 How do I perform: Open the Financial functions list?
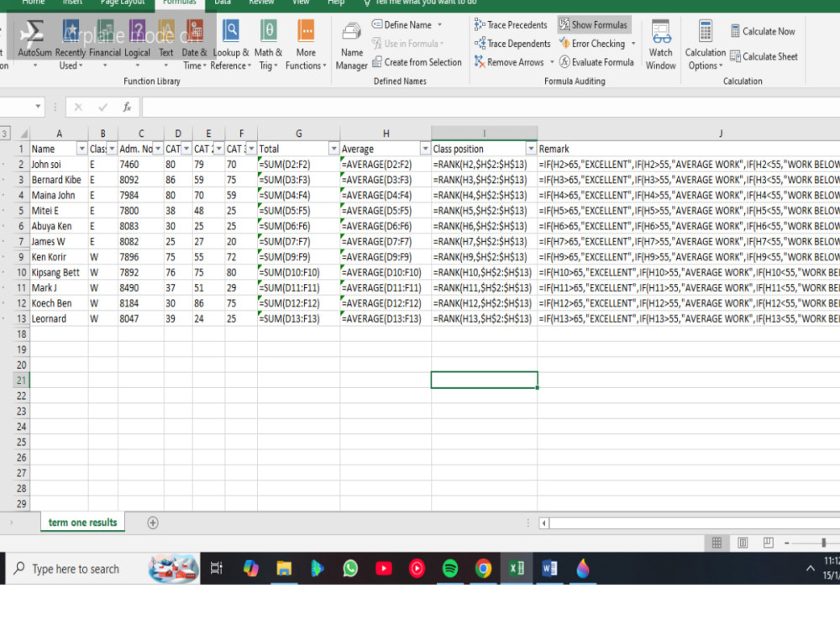(105, 44)
